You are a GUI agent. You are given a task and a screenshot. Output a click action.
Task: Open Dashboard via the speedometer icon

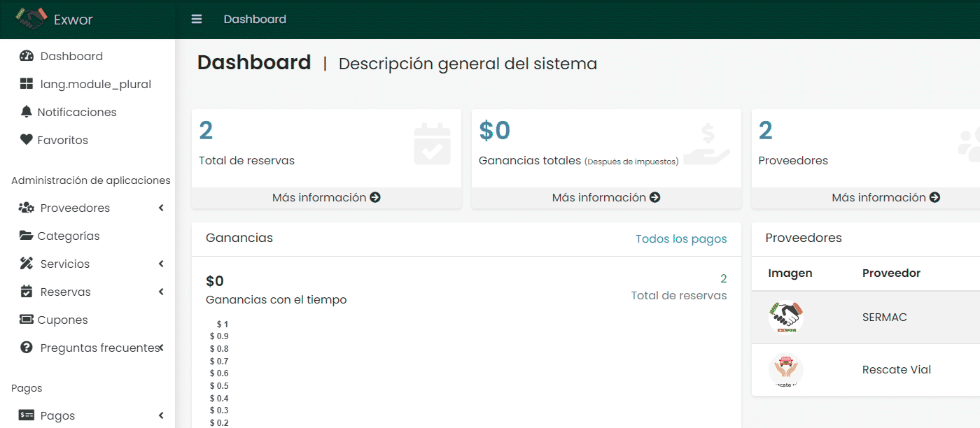(27, 56)
